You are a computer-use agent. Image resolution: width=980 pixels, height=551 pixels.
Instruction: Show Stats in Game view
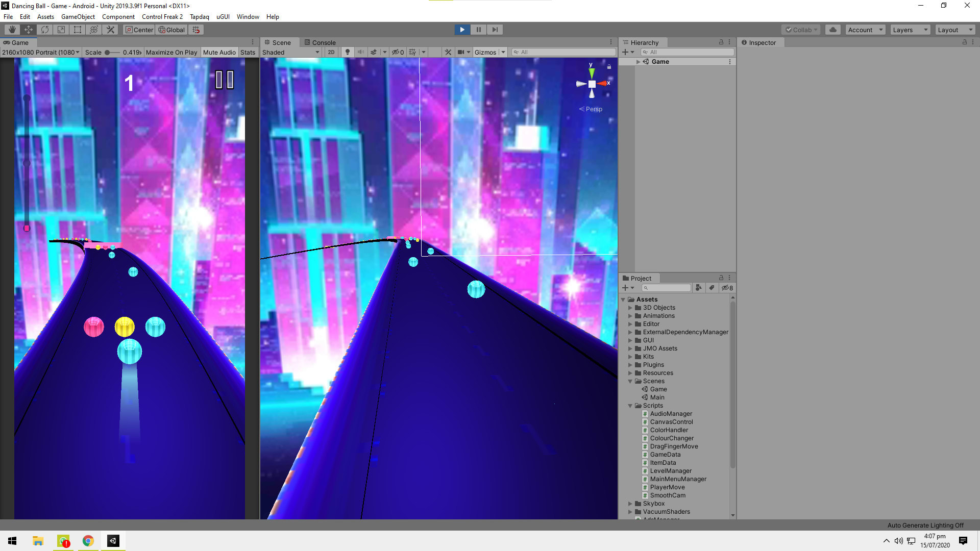[248, 52]
